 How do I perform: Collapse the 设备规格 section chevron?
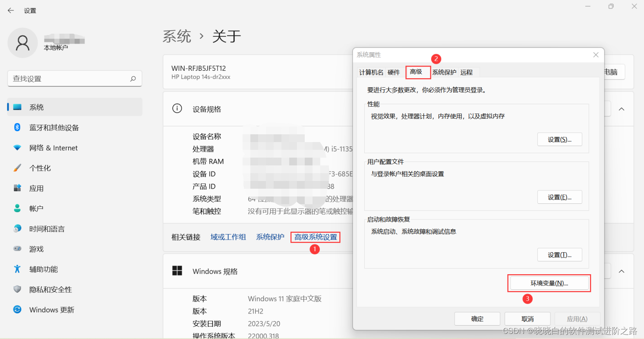coord(622,109)
